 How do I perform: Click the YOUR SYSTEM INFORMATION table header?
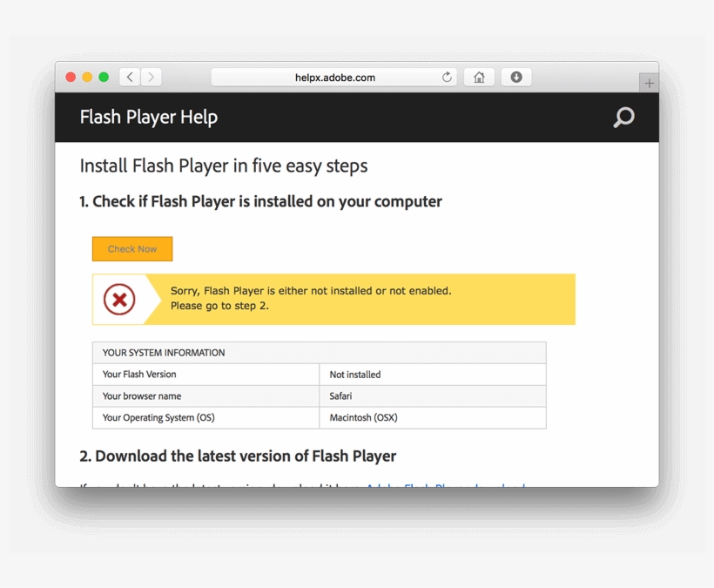click(x=320, y=353)
